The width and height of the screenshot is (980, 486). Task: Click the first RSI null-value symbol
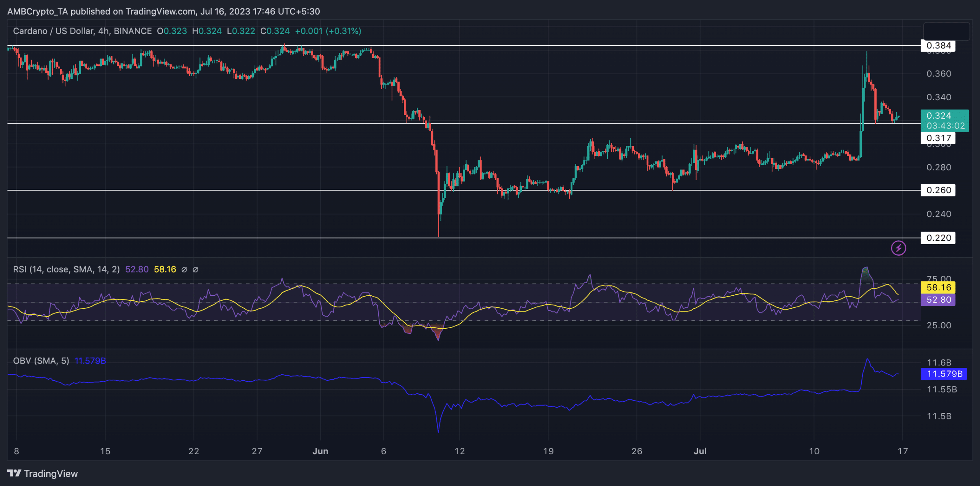coord(184,270)
